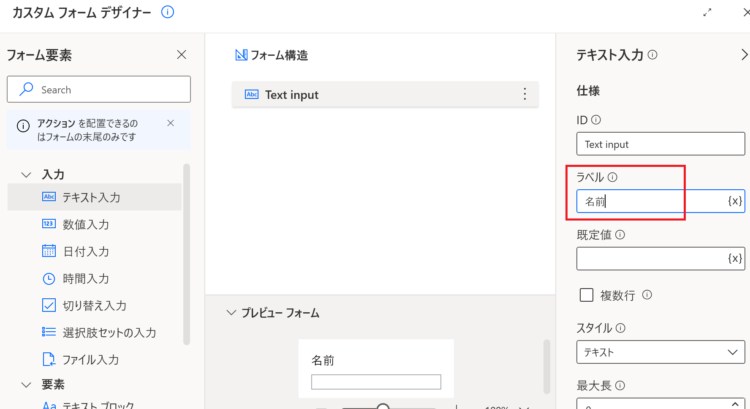Select the Text input row in フォーム構造
This screenshot has height=409, width=750.
[385, 94]
